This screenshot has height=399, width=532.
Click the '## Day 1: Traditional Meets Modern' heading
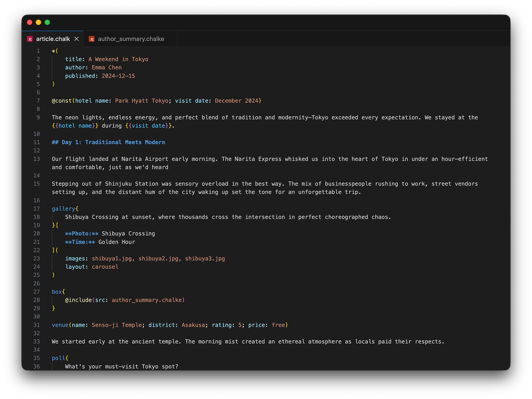[108, 142]
